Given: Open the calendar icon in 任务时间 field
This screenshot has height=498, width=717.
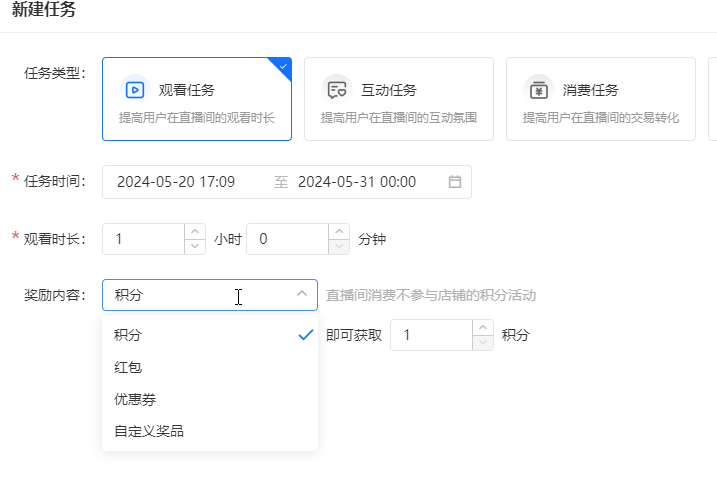Looking at the screenshot, I should 455,182.
